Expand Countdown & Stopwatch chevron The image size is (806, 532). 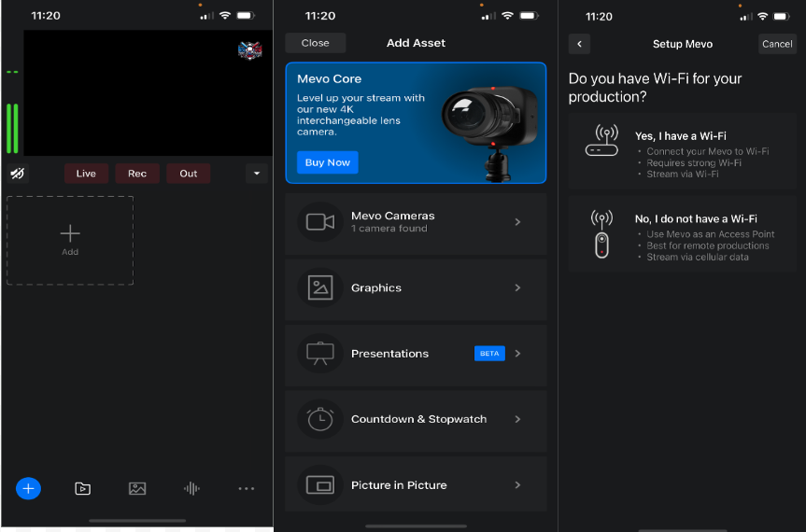[x=517, y=419]
